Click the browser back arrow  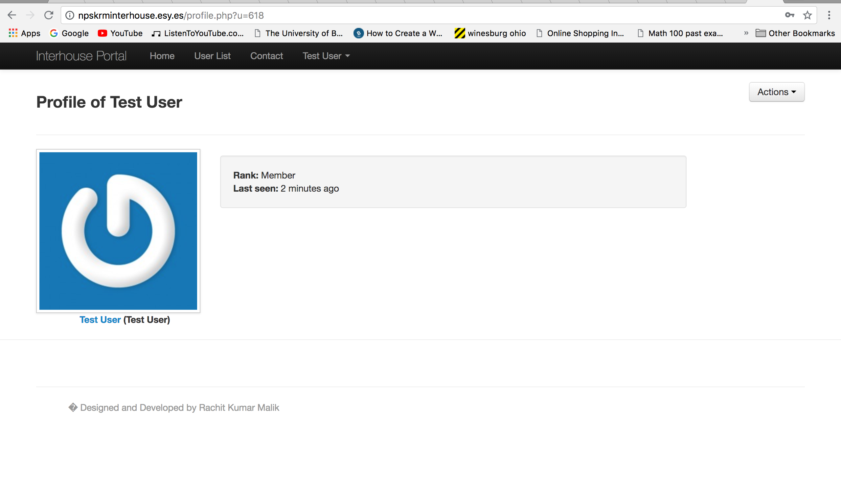[12, 15]
